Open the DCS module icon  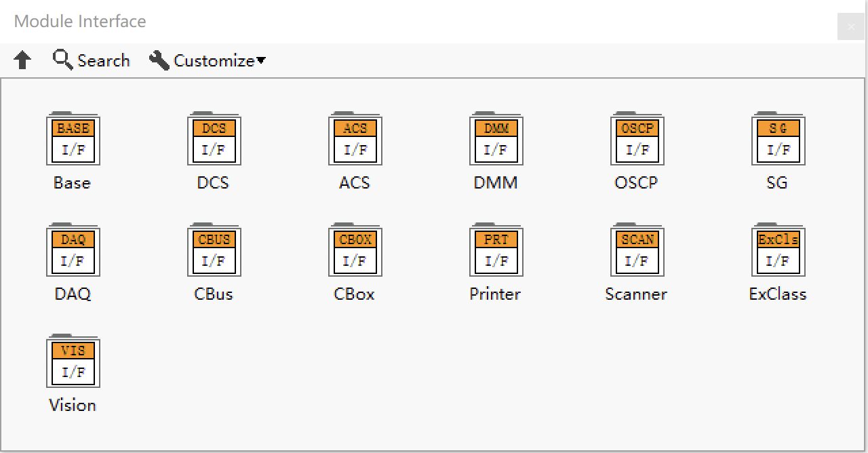[214, 140]
